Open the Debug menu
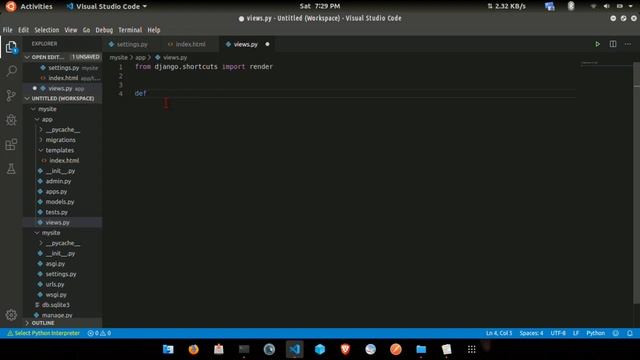The width and height of the screenshot is (640, 360). pyautogui.click(x=104, y=30)
